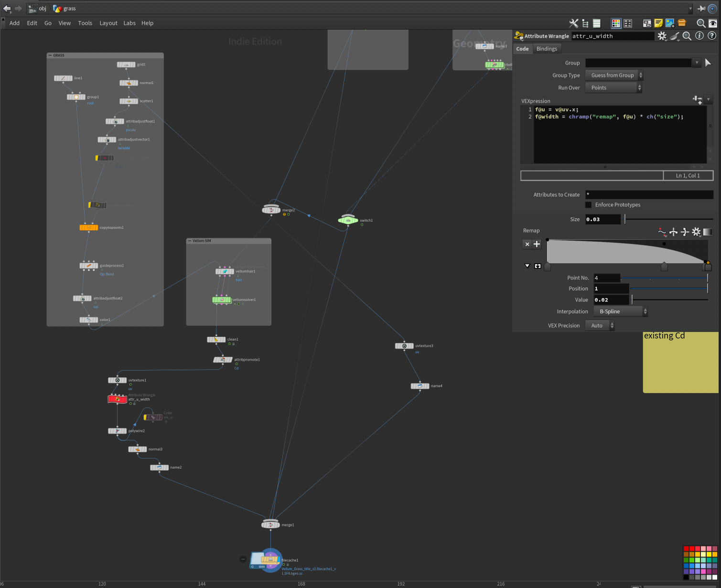This screenshot has height=588, width=721.
Task: Toggle the network display eye icon
Action: [x=713, y=23]
